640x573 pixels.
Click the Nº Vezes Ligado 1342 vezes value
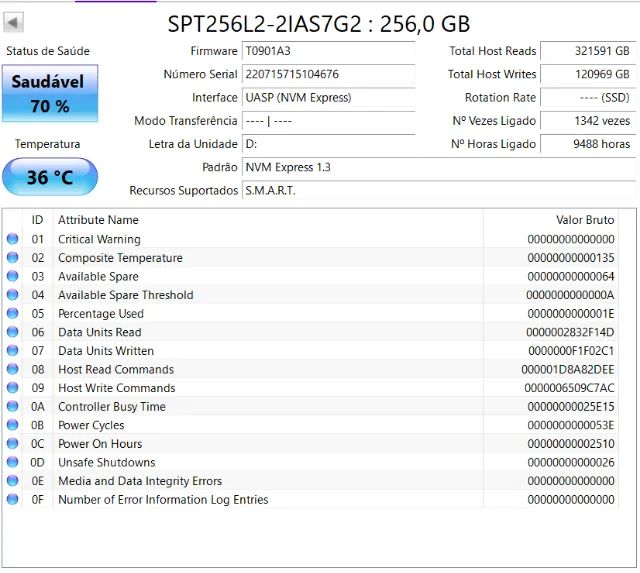coord(588,121)
